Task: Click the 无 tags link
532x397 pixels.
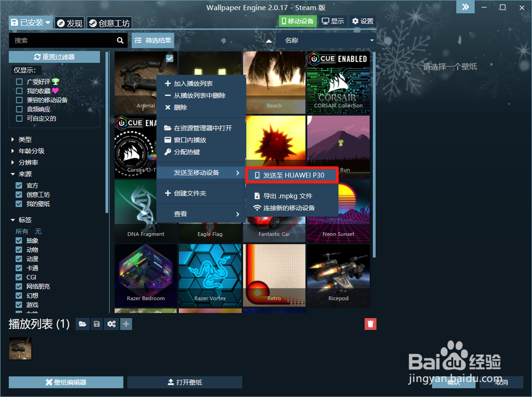Action: coord(38,231)
